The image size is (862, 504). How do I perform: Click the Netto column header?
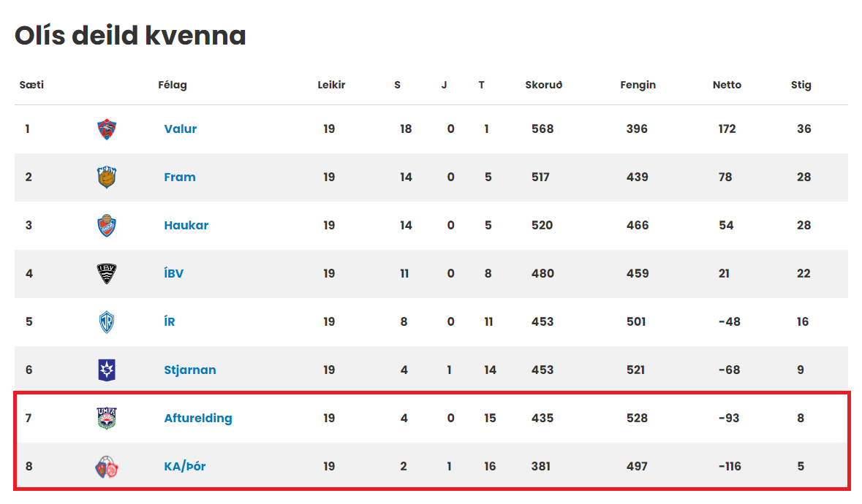[727, 85]
